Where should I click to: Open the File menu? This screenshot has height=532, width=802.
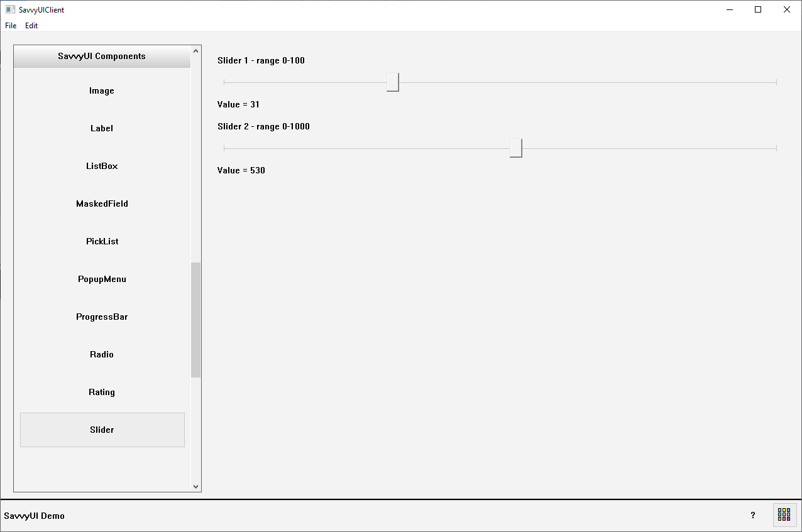pyautogui.click(x=11, y=26)
